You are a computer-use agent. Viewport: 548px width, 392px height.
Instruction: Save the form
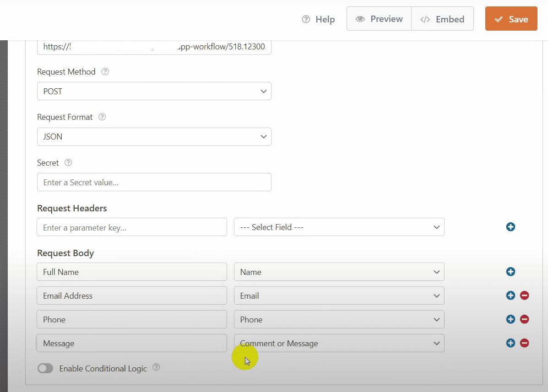[511, 19]
